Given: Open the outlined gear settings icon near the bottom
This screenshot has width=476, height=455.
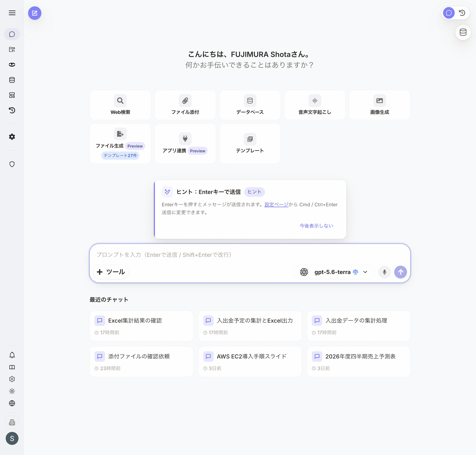Looking at the screenshot, I should [12, 379].
